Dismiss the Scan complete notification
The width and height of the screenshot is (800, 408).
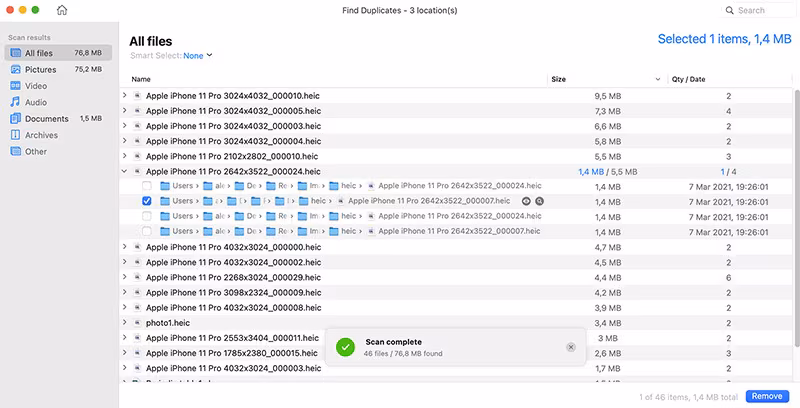571,347
